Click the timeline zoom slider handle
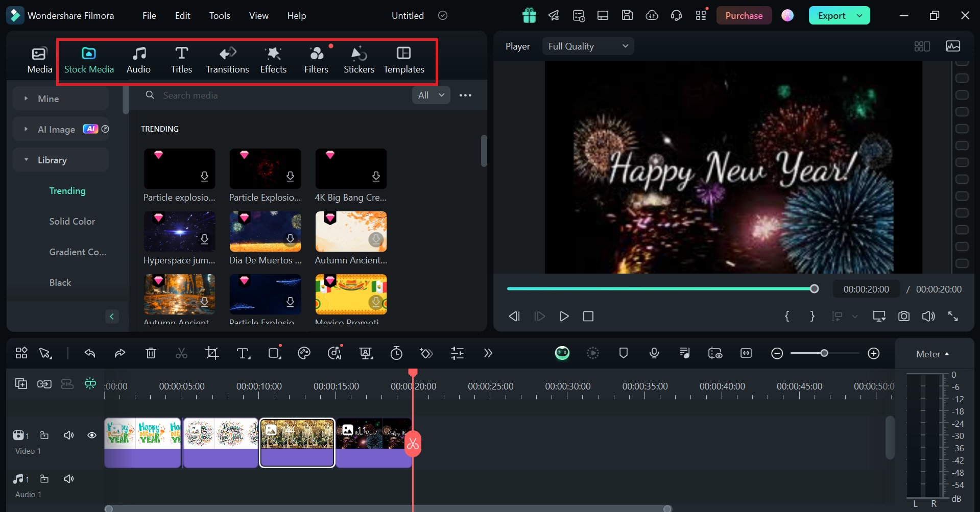980x512 pixels. 824,353
